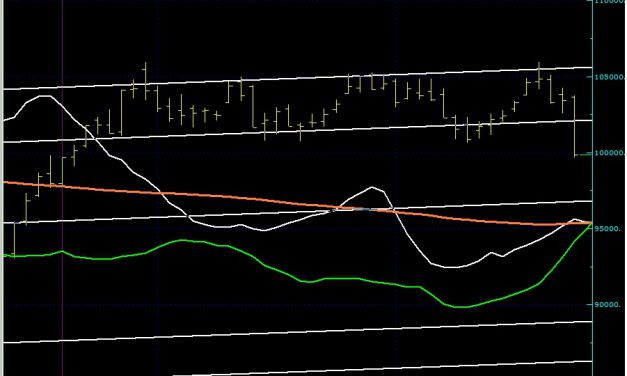Image resolution: width=627 pixels, height=376 pixels.
Task: Click the 90000 price axis label
Action: [607, 304]
